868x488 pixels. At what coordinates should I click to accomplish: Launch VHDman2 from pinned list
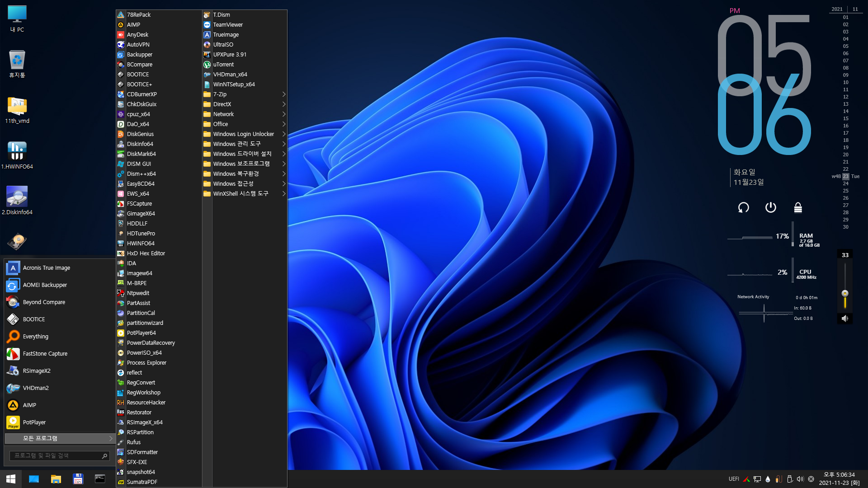tap(60, 388)
